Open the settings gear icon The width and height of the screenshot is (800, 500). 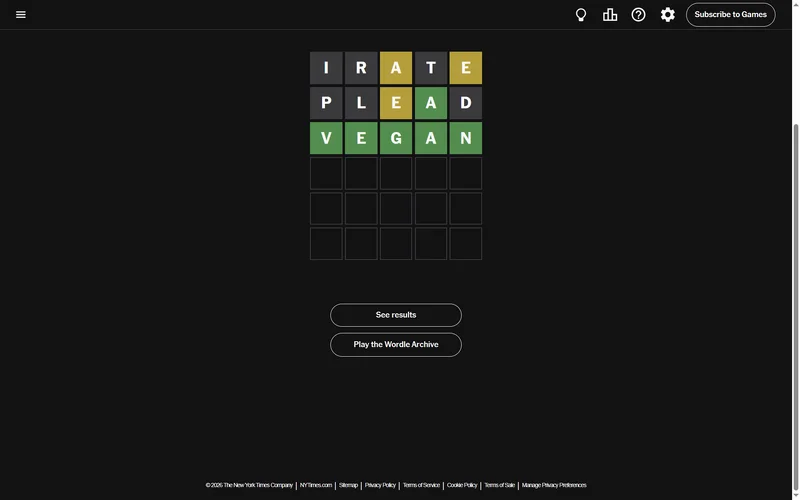(667, 15)
